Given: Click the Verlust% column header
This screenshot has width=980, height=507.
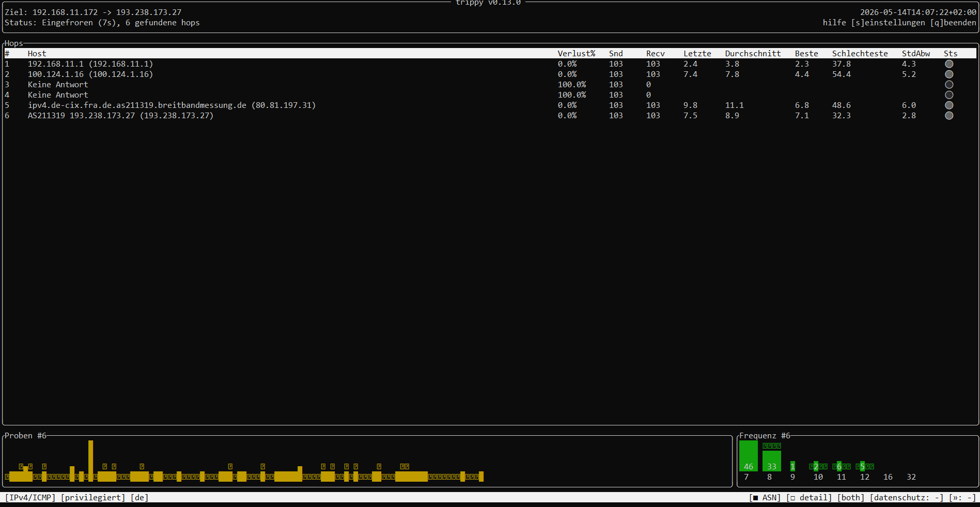Looking at the screenshot, I should 577,54.
